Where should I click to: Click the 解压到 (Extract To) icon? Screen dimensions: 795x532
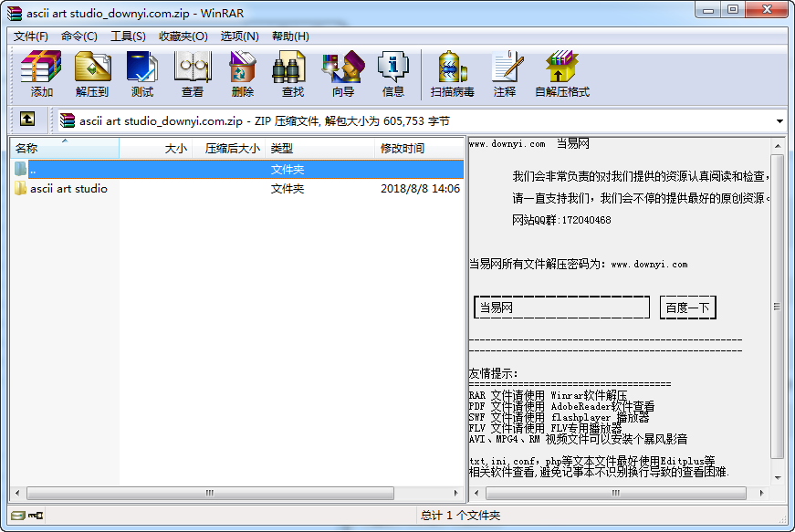coord(91,74)
